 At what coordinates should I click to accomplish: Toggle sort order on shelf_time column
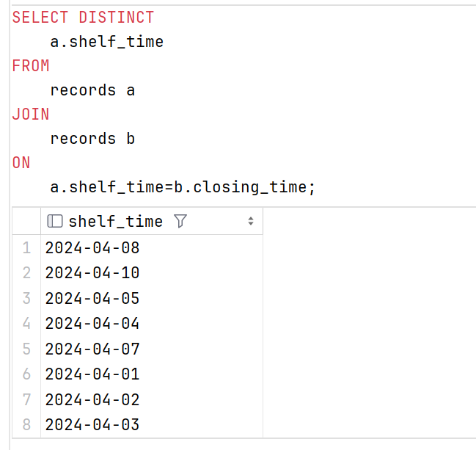[250, 221]
